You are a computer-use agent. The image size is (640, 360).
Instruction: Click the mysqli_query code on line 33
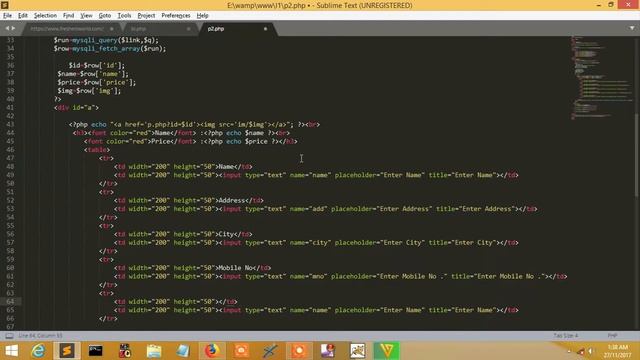click(95, 40)
